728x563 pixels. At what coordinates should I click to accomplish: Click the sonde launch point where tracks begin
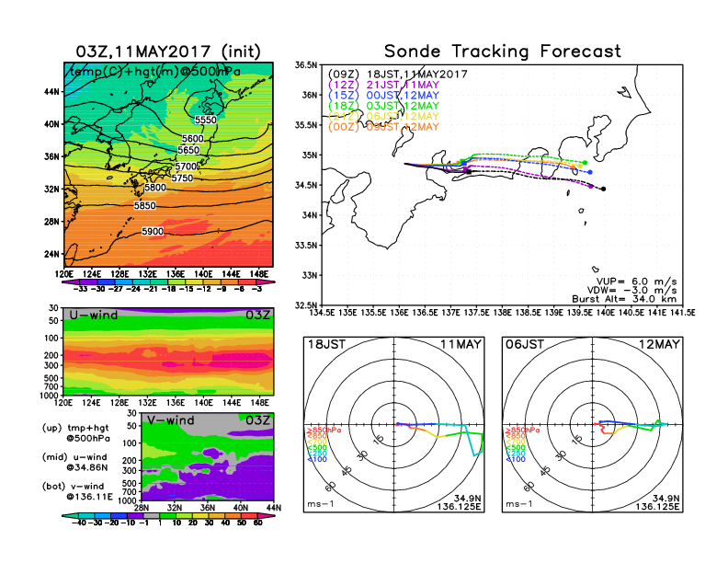(x=405, y=164)
